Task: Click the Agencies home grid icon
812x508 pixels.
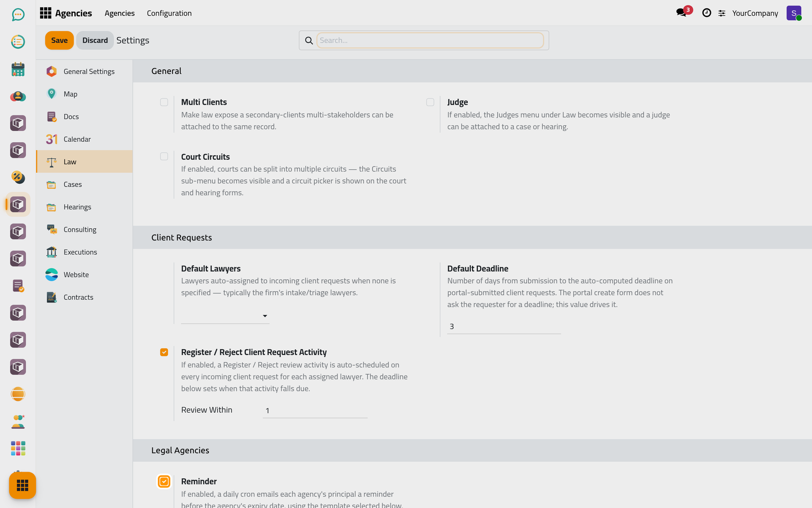Action: 45,13
